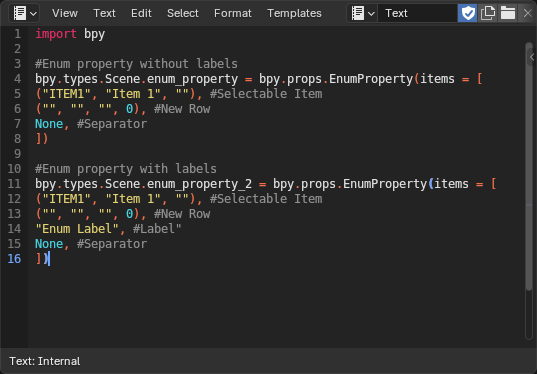
Task: Open the editor type dropdown
Action: click(x=24, y=13)
